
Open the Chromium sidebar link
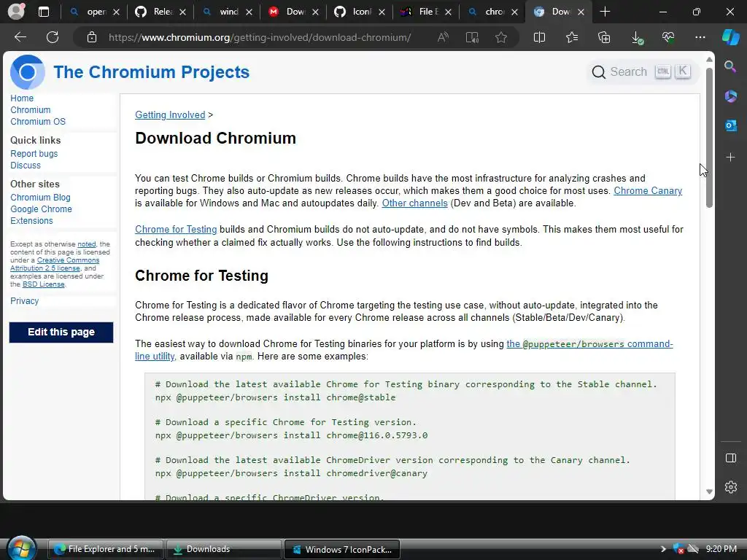(x=31, y=110)
